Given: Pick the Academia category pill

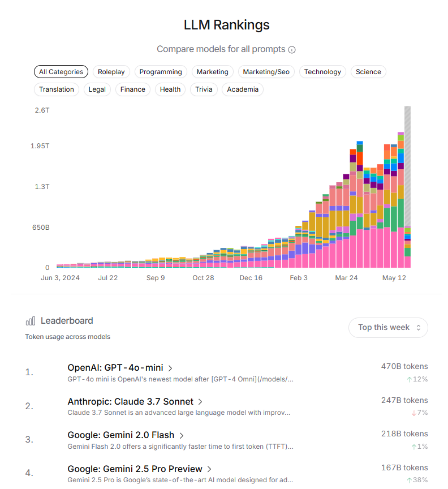Looking at the screenshot, I should (x=243, y=89).
